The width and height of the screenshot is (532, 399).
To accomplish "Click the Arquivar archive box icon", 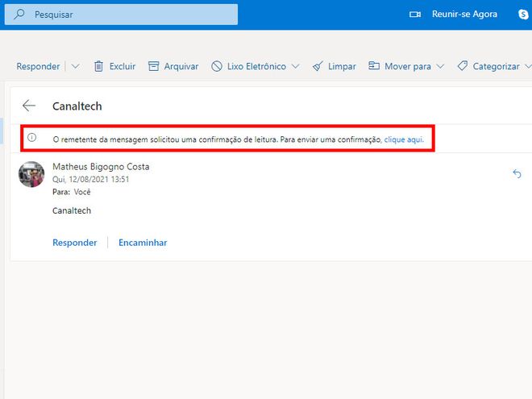I will point(153,66).
